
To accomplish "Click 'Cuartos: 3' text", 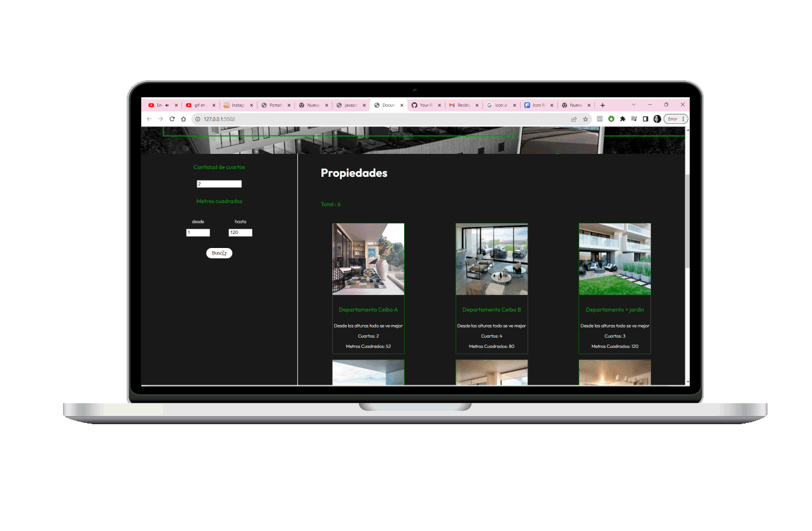I will 615,336.
